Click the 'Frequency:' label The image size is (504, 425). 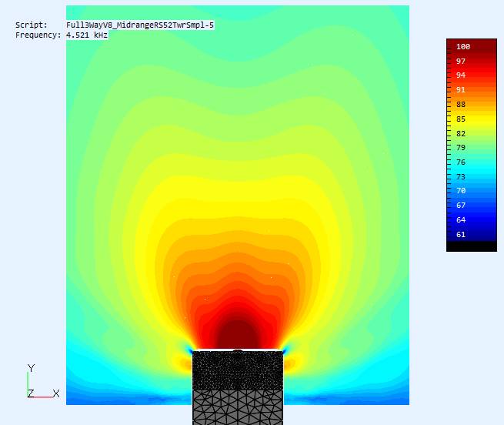[x=38, y=35]
